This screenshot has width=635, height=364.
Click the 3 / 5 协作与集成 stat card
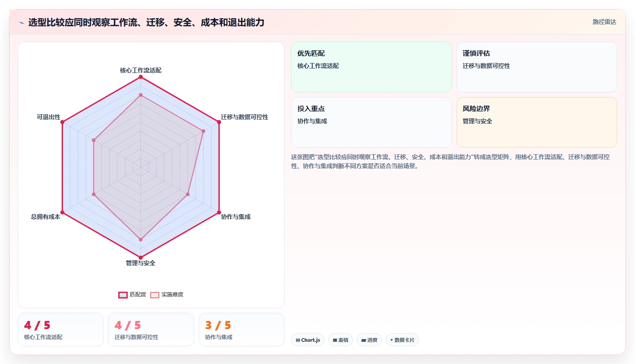[x=241, y=330]
